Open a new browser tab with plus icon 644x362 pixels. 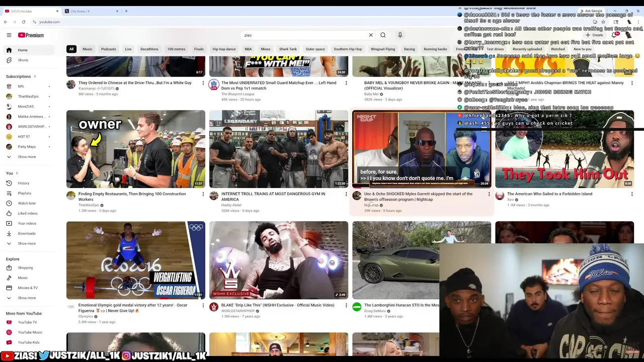[126, 11]
